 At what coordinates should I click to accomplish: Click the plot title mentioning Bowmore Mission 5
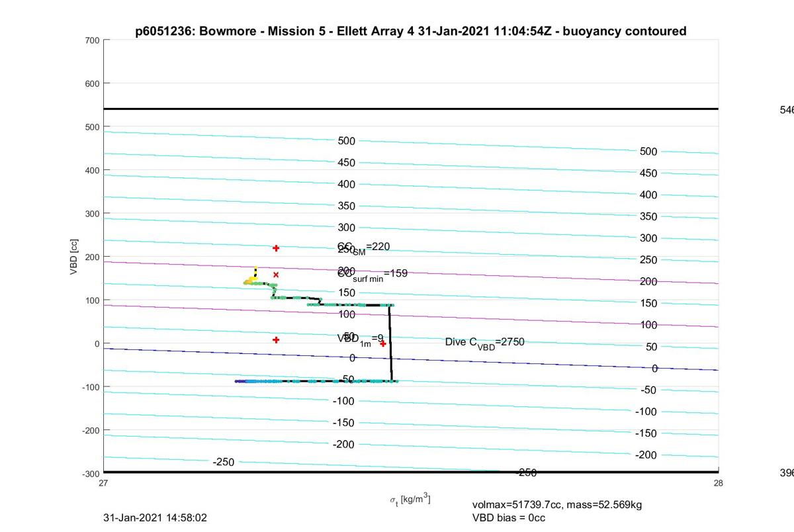[411, 31]
